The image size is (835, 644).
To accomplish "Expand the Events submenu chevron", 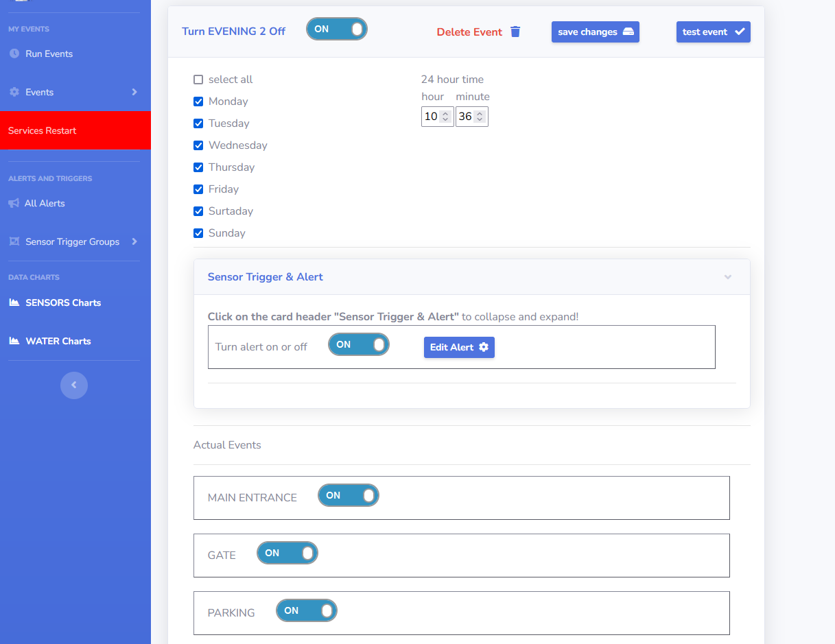I will pyautogui.click(x=134, y=92).
